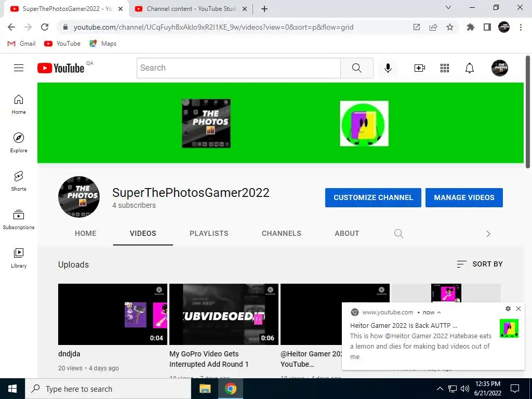Click the browser back arrow
Image resolution: width=532 pixels, height=399 pixels.
(x=11, y=27)
